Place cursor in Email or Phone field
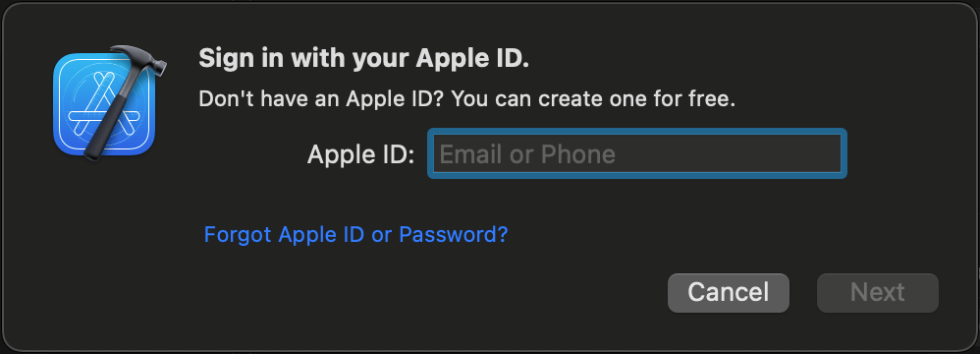The image size is (980, 354). pos(637,153)
